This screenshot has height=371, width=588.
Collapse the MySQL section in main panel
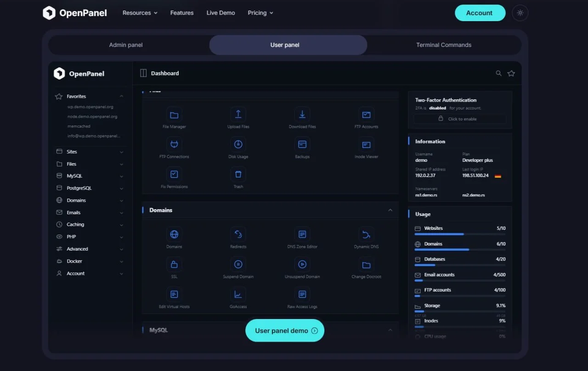[390, 330]
